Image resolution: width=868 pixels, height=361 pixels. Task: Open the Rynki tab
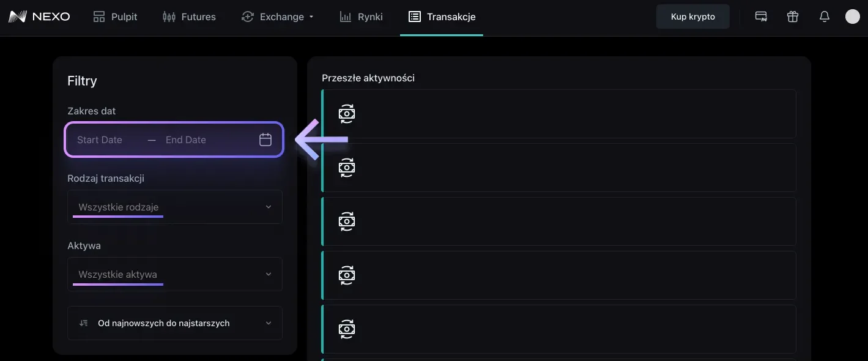point(362,17)
